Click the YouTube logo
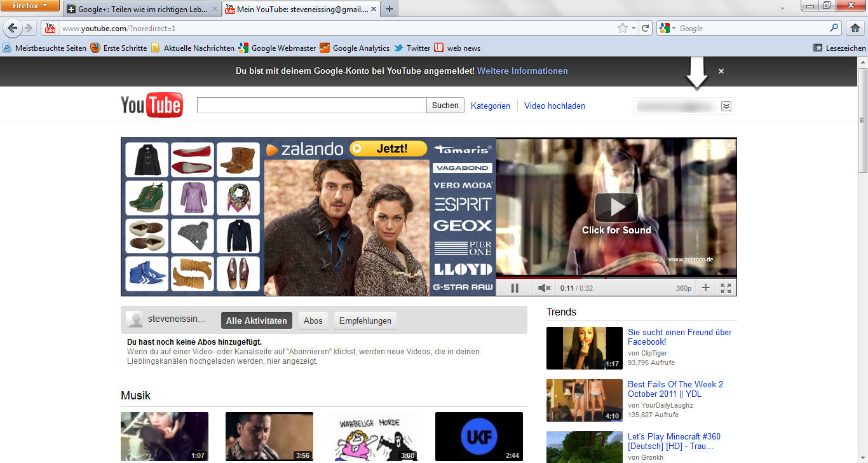Viewport: 868px width, 463px height. [x=151, y=105]
